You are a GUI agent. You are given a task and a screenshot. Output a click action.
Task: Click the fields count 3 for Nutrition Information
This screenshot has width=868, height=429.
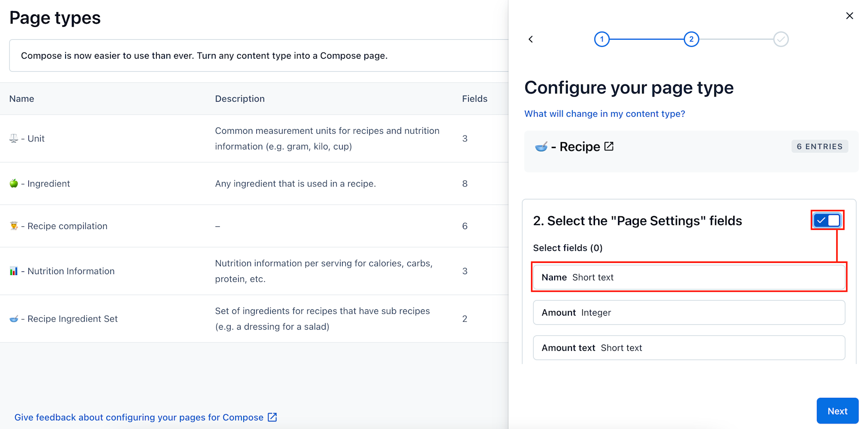[x=465, y=271]
